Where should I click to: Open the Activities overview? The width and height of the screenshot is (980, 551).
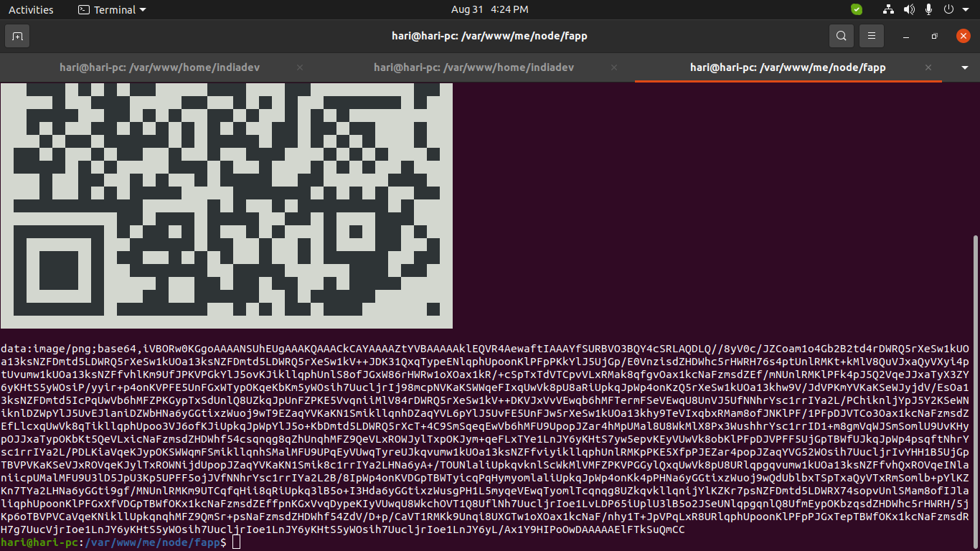[31, 9]
